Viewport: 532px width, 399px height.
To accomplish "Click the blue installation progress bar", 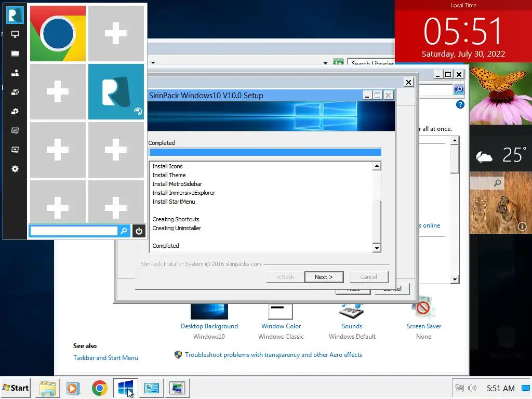I will tap(265, 152).
